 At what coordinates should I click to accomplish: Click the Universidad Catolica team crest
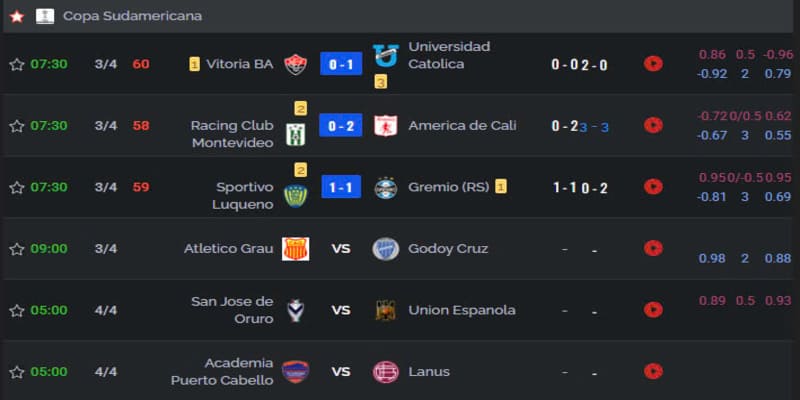click(386, 56)
